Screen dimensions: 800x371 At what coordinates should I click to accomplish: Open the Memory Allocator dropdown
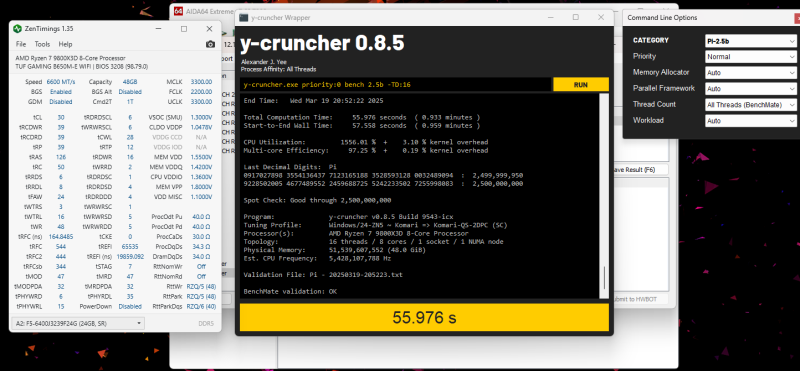pos(751,73)
